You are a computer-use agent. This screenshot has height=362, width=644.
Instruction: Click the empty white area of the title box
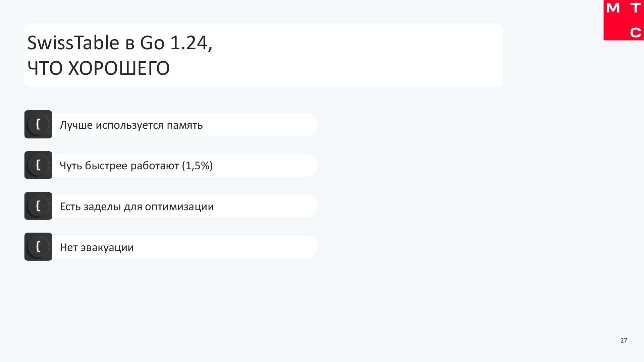(369, 55)
